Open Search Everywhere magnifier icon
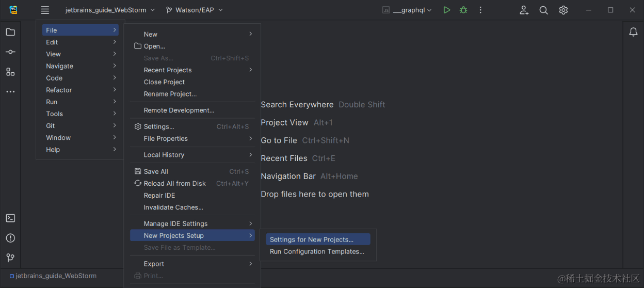 [x=543, y=10]
